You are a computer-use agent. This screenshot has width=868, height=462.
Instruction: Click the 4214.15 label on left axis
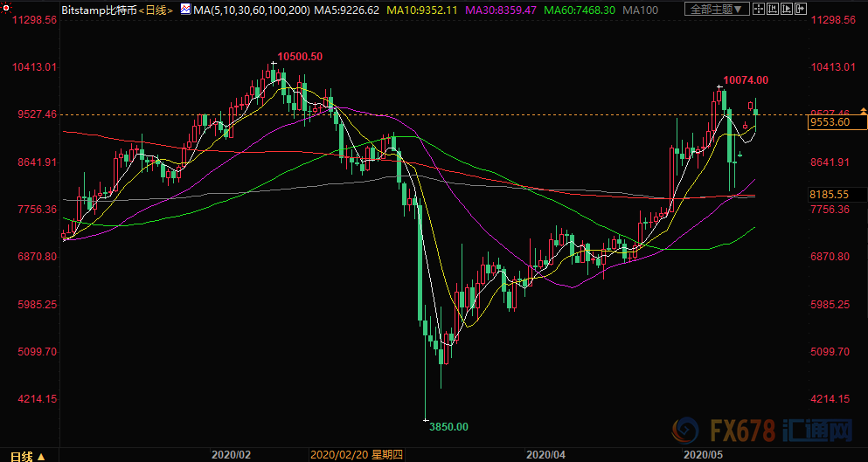38,399
